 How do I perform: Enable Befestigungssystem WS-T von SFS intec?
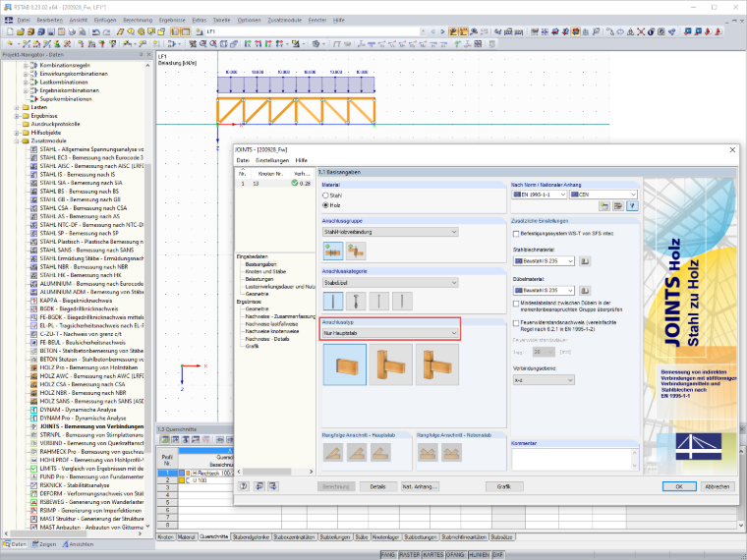tap(516, 234)
